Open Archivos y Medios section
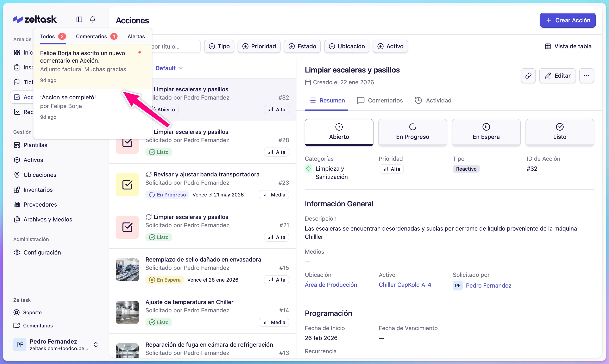This screenshot has height=364, width=609. (x=48, y=219)
